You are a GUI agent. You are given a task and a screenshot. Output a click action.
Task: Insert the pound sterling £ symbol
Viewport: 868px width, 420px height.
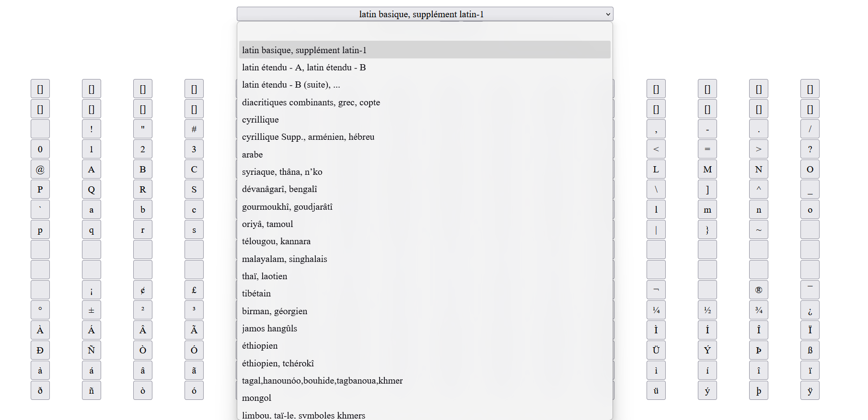click(x=194, y=290)
